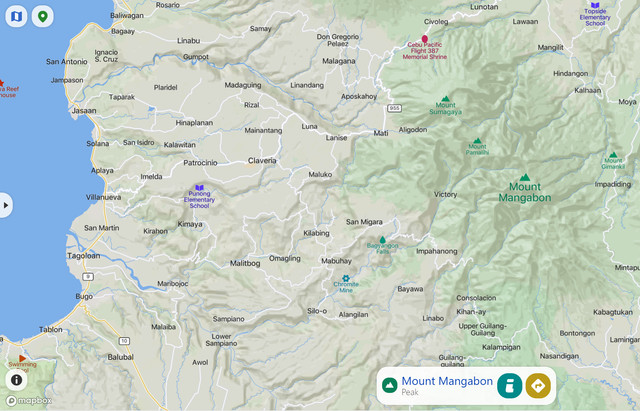640x411 pixels.
Task: Click the Omagling label
Action: pyautogui.click(x=284, y=258)
